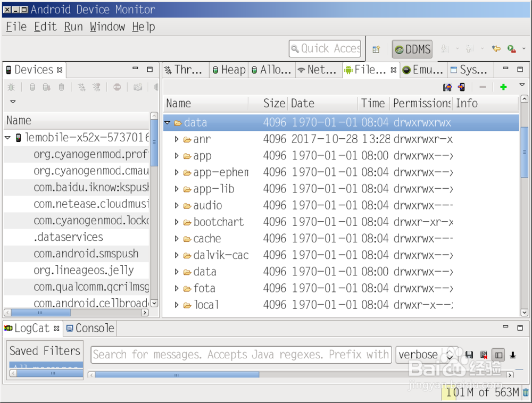Open the File Explorer view menu triangle
The image size is (532, 403).
522,85
